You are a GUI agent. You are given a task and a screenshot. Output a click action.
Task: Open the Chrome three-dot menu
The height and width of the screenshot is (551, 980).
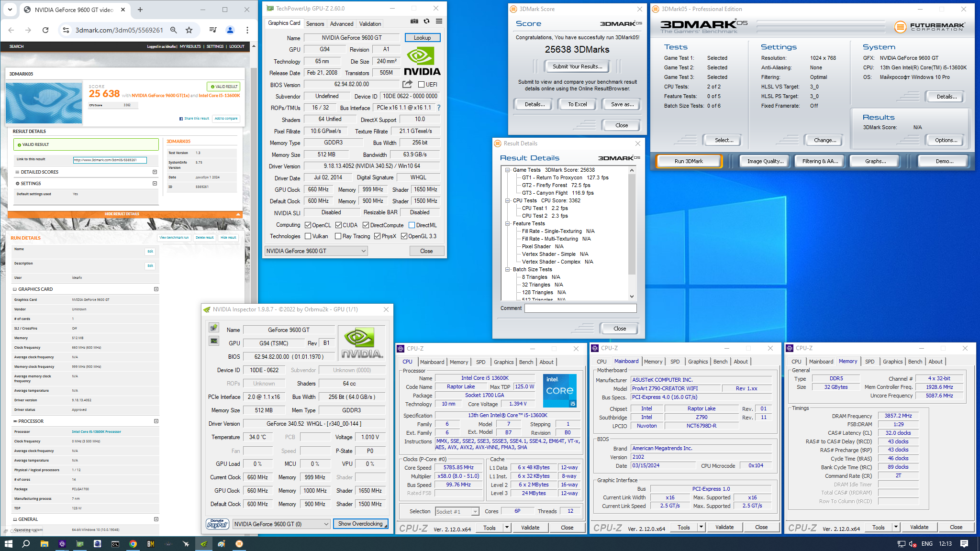pyautogui.click(x=247, y=30)
